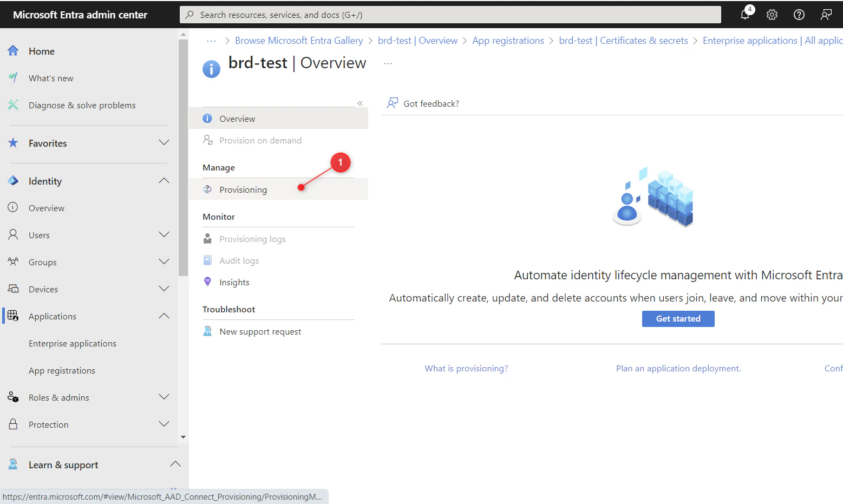Click the Identity diamond icon

[x=13, y=181]
